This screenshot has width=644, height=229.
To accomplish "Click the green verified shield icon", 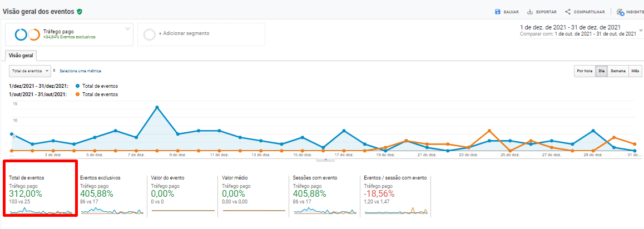I will (x=80, y=11).
